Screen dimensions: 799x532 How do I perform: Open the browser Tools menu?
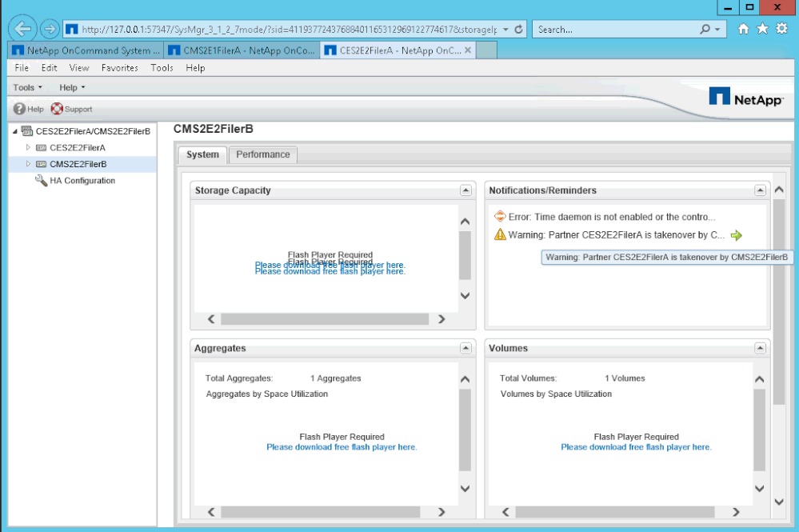(162, 68)
